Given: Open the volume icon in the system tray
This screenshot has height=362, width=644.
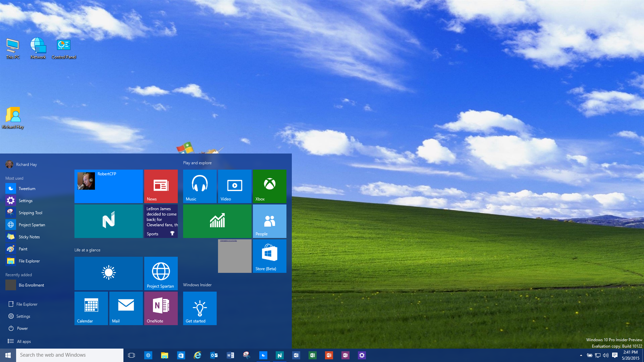Looking at the screenshot, I should [605, 355].
